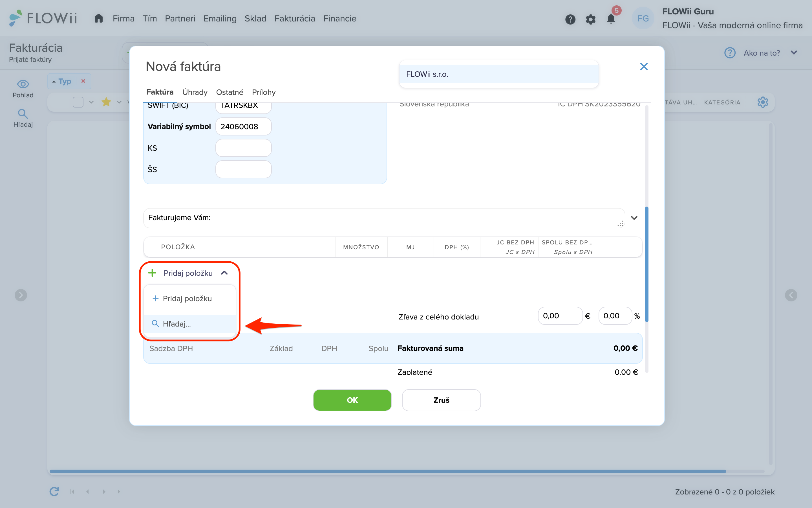This screenshot has width=812, height=508.
Task: Collapse the Pridaj položku dropdown chevron
Action: pyautogui.click(x=224, y=273)
